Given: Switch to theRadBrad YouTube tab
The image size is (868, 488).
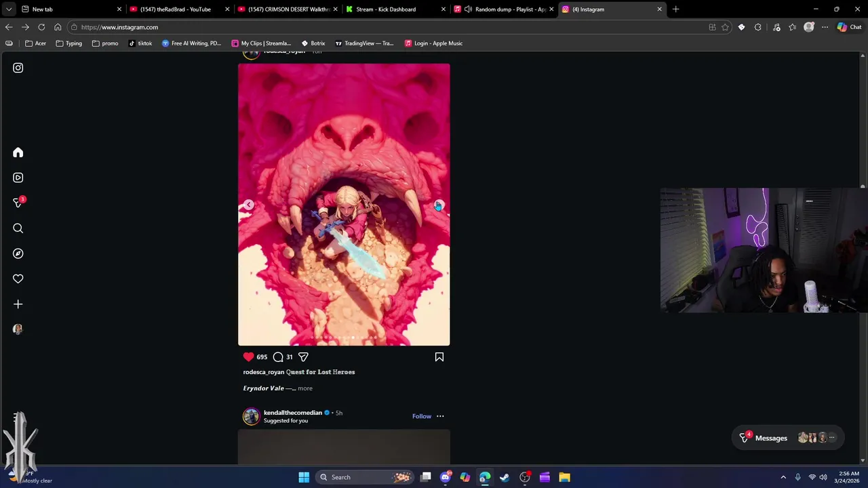Looking at the screenshot, I should click(x=179, y=9).
